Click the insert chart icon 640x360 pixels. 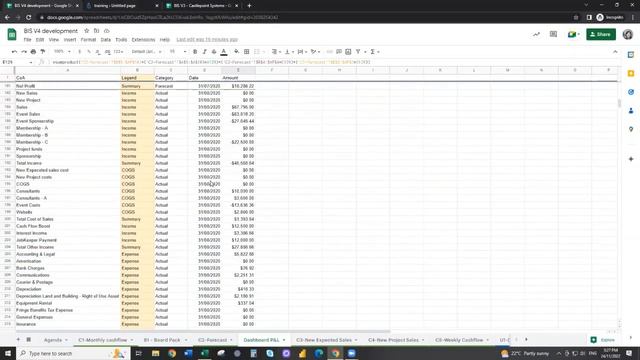(x=348, y=52)
